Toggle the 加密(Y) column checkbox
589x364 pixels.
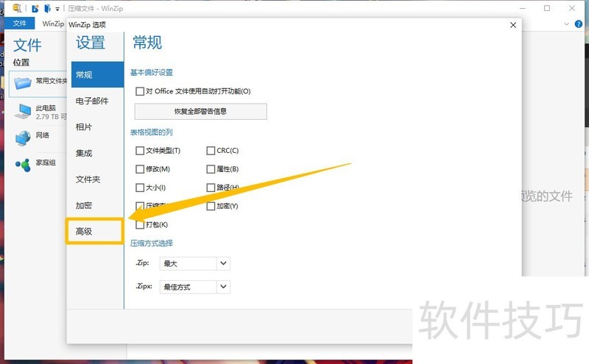point(211,206)
